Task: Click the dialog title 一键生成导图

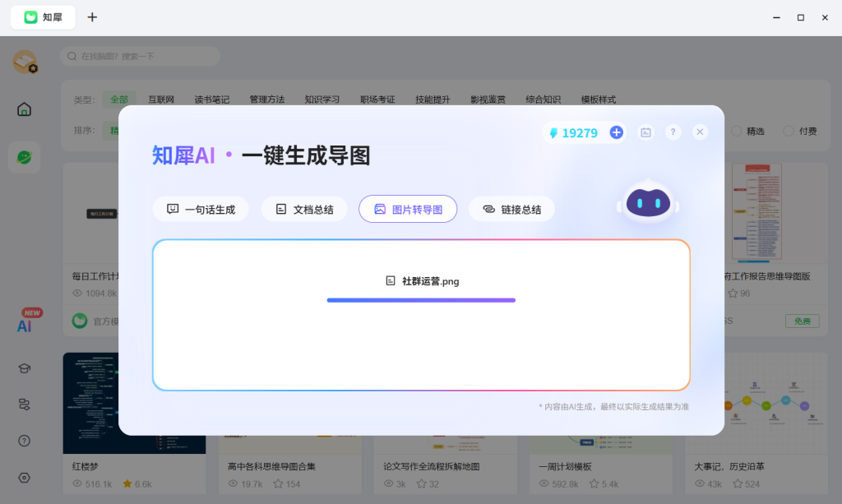Action: pyautogui.click(x=306, y=155)
